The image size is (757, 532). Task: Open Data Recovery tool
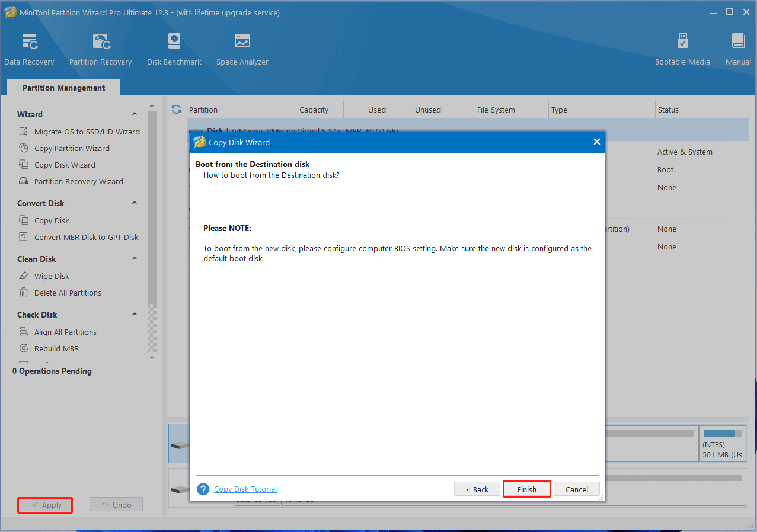coord(29,49)
